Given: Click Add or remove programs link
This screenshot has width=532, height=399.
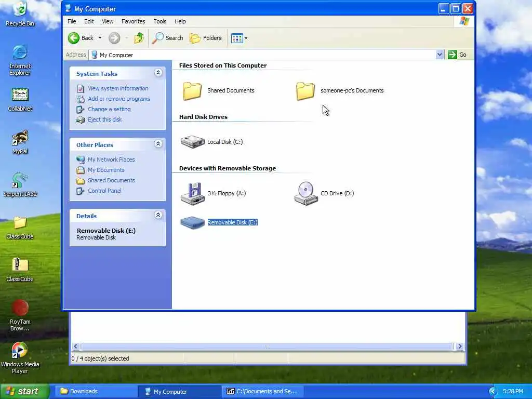Looking at the screenshot, I should 119,99.
